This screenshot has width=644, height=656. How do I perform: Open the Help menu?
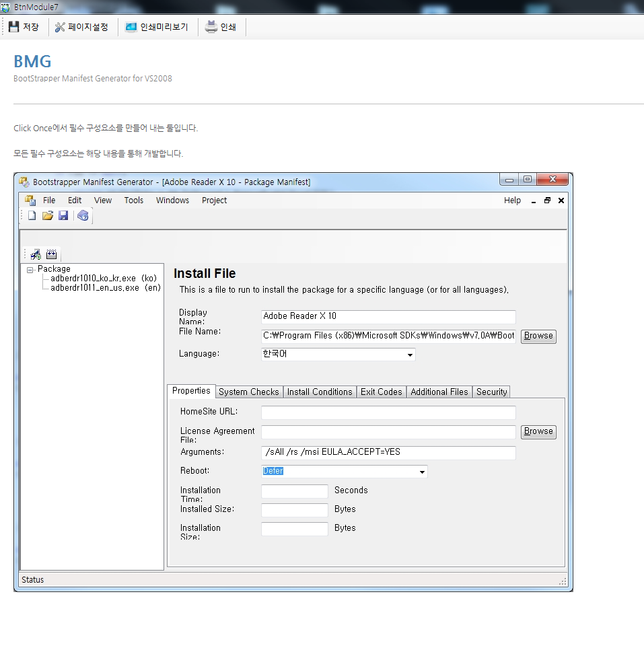pyautogui.click(x=512, y=201)
